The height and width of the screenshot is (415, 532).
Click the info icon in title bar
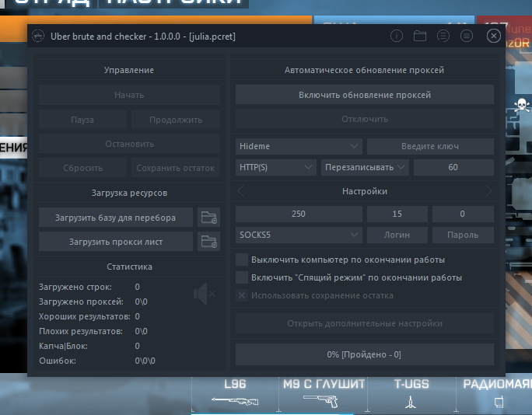(397, 36)
